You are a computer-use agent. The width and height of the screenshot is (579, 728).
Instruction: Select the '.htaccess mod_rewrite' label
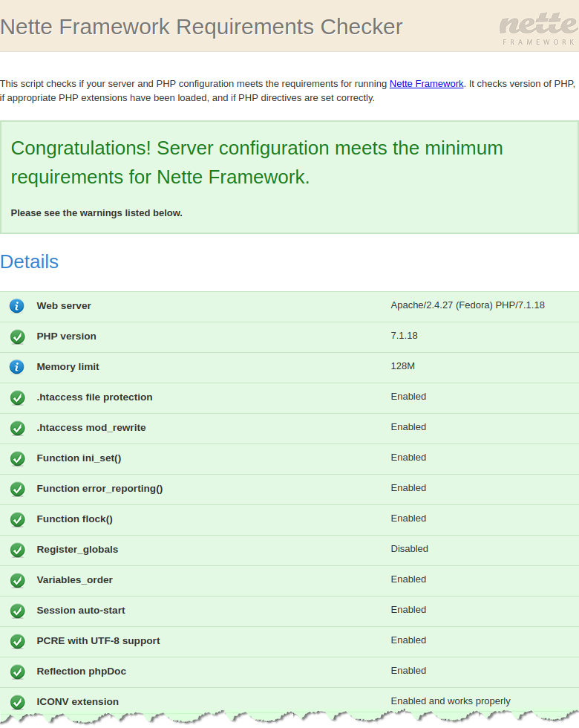tap(91, 428)
